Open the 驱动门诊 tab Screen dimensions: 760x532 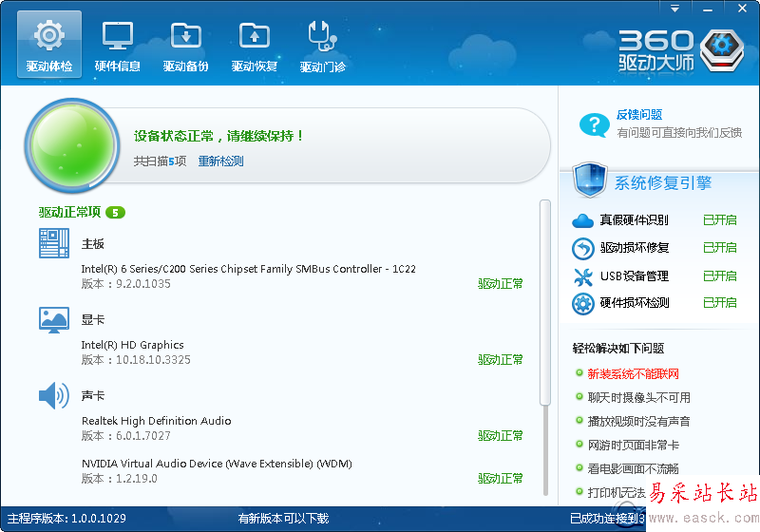(322, 45)
